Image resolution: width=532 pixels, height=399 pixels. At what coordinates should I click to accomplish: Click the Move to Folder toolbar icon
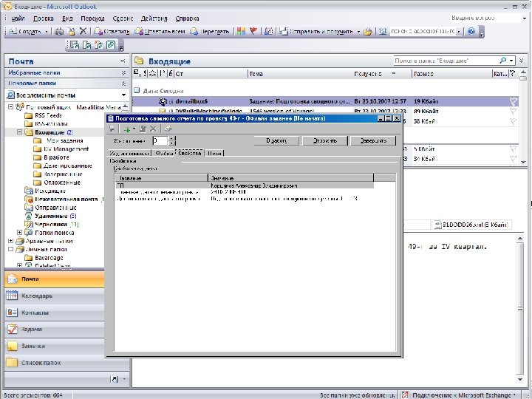click(71, 32)
